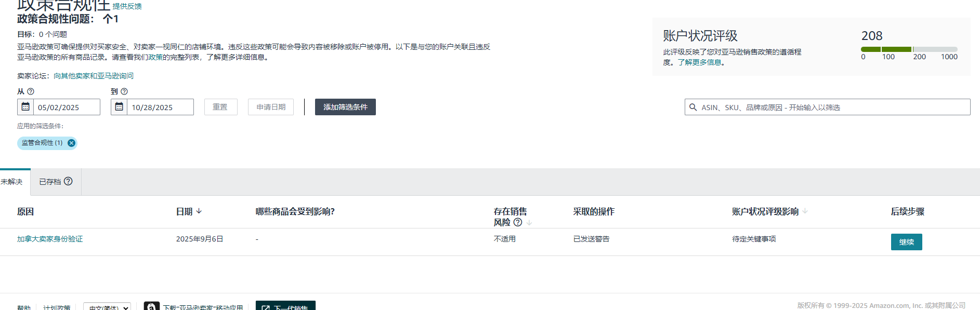Open the 从 start date calendar picker
This screenshot has width=980, height=310.
tap(25, 107)
